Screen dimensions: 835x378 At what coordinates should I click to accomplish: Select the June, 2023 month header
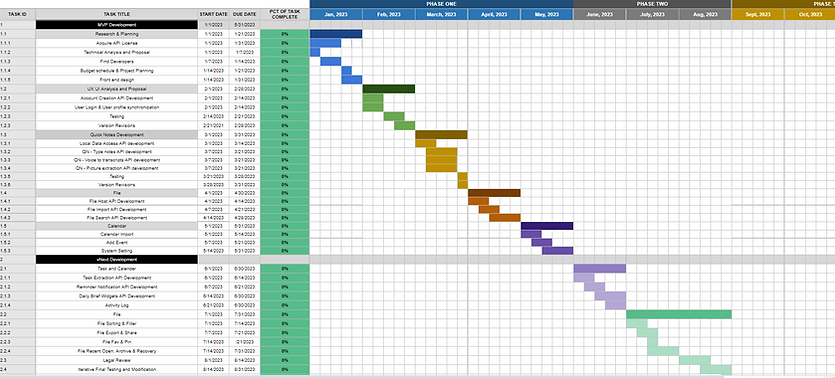tap(600, 14)
